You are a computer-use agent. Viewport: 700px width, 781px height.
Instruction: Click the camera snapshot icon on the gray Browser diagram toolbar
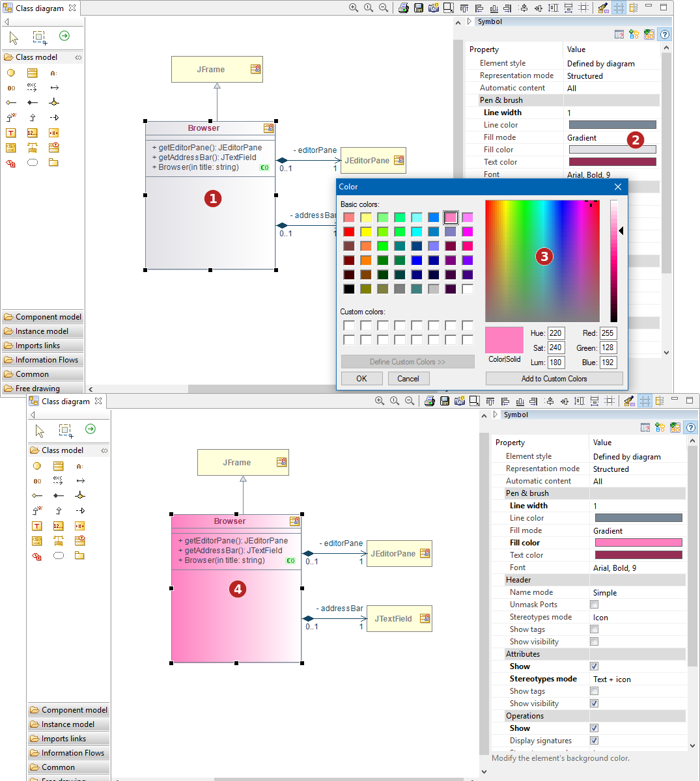(x=434, y=8)
